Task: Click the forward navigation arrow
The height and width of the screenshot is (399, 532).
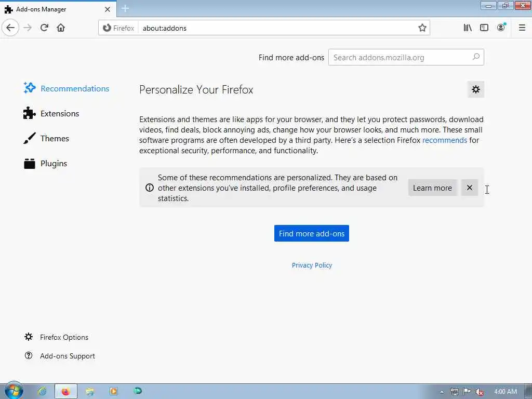Action: click(x=28, y=28)
